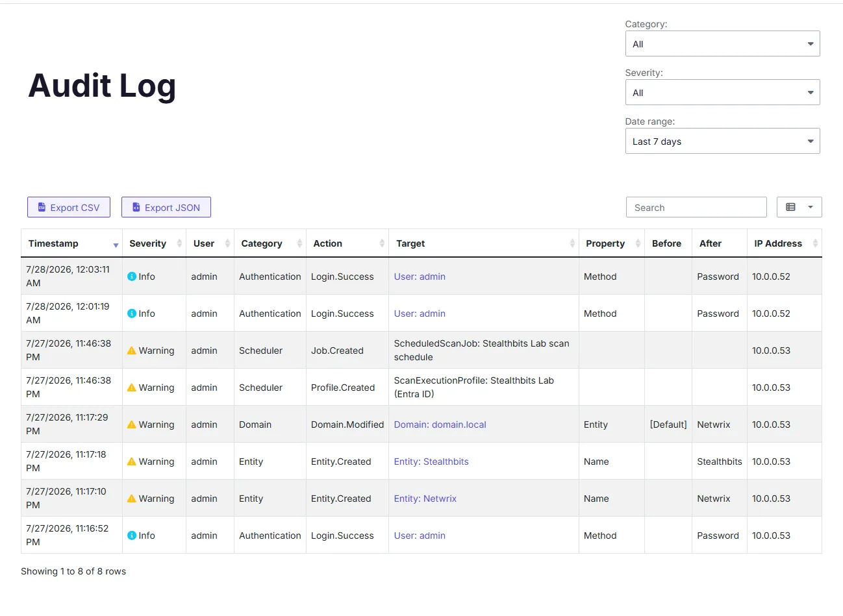Sort by the Action column header
This screenshot has height=616, width=843.
[x=347, y=243]
